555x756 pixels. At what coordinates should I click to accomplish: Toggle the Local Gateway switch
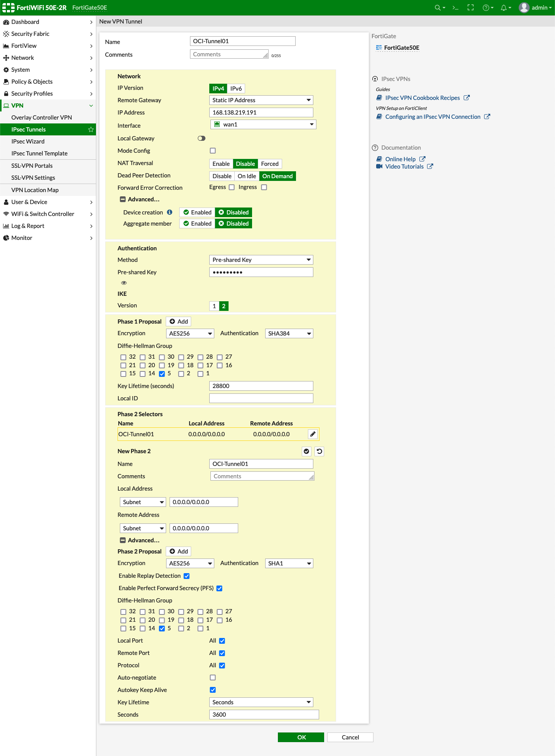tap(202, 138)
